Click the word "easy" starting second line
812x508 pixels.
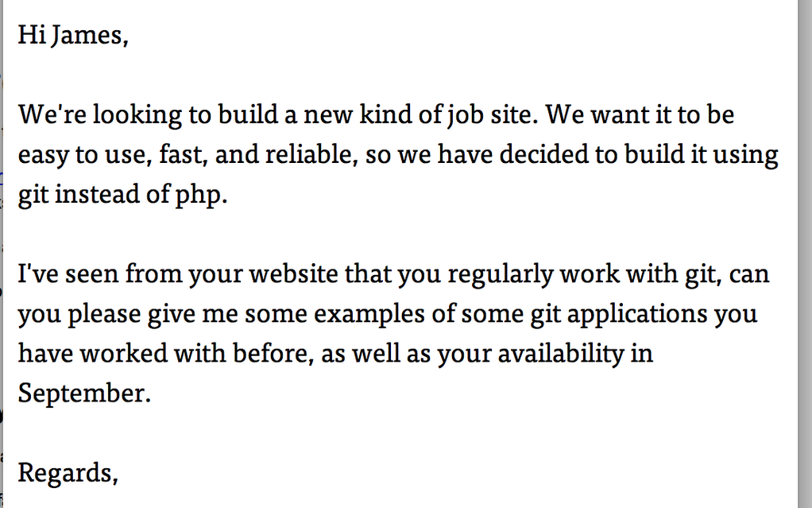(44, 155)
